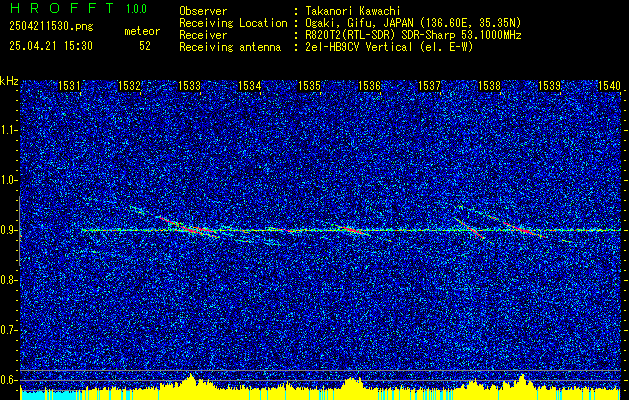This screenshot has height=400, width=629.
Task: Click R820T2(RTL-SDR) SDR-Sharp 53.1000MHz text
Action: point(413,35)
